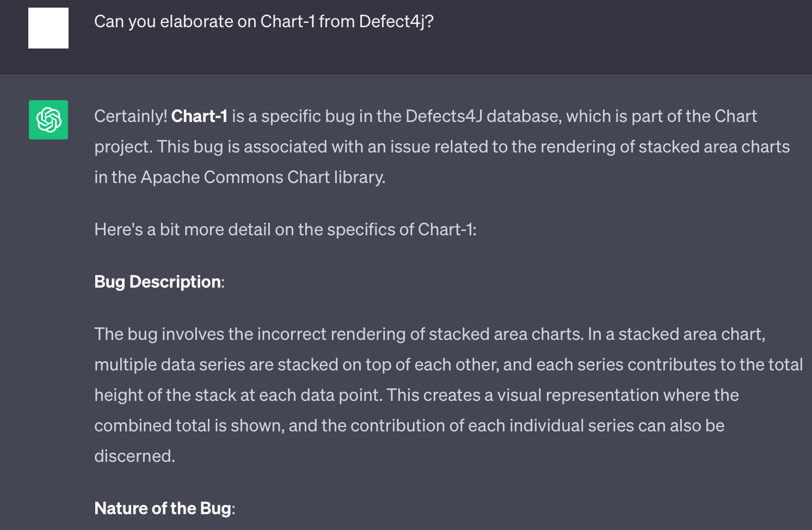Click the sentence starting "The bug involves"

(337, 334)
